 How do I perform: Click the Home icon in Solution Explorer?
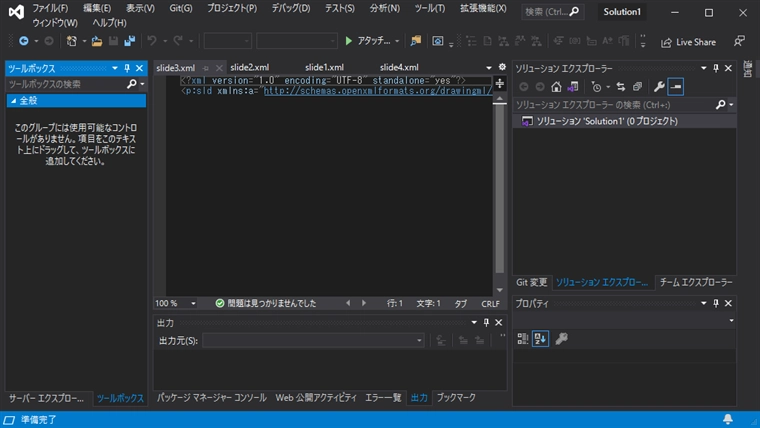point(557,87)
